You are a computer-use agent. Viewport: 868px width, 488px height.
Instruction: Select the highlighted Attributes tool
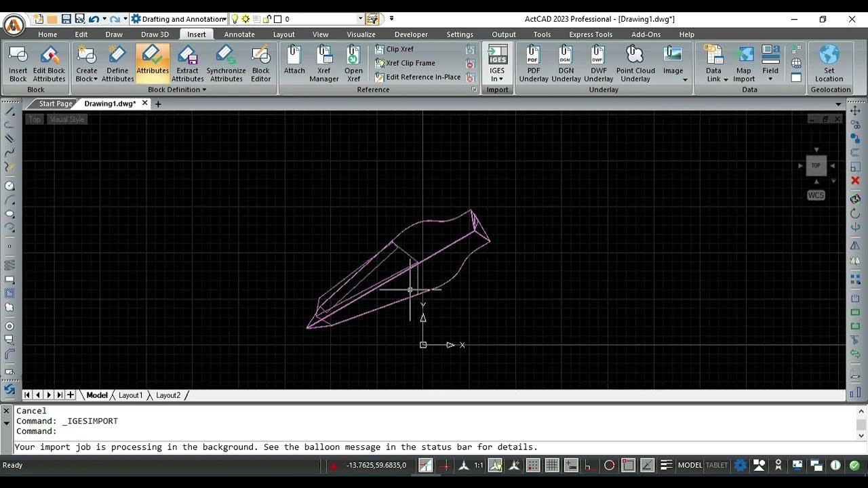click(153, 64)
